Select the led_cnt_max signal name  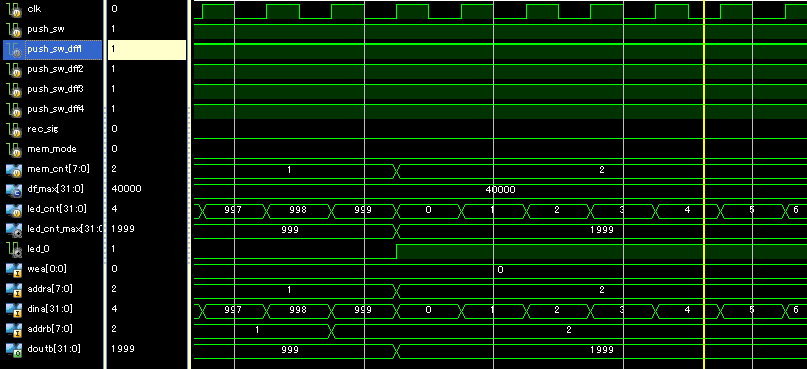(x=65, y=229)
